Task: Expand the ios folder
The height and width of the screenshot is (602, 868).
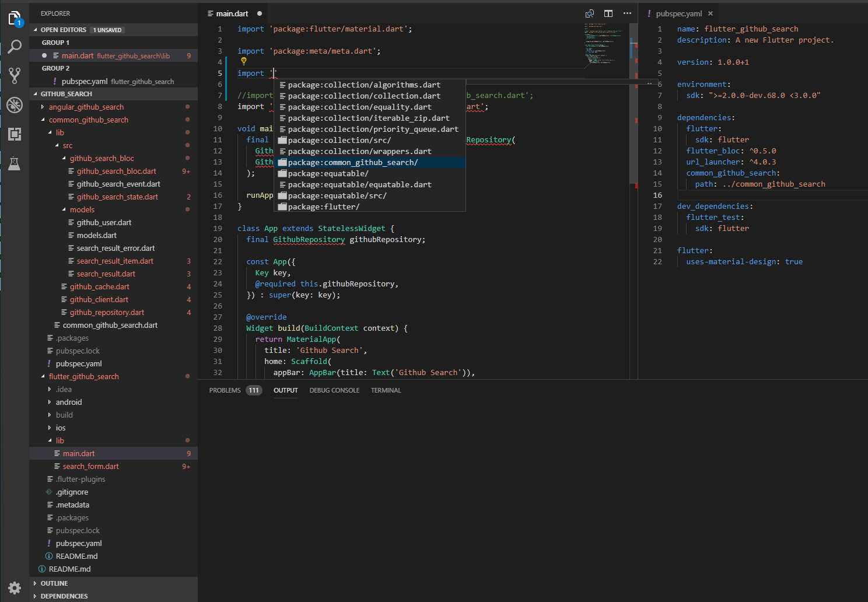Action: 50,428
